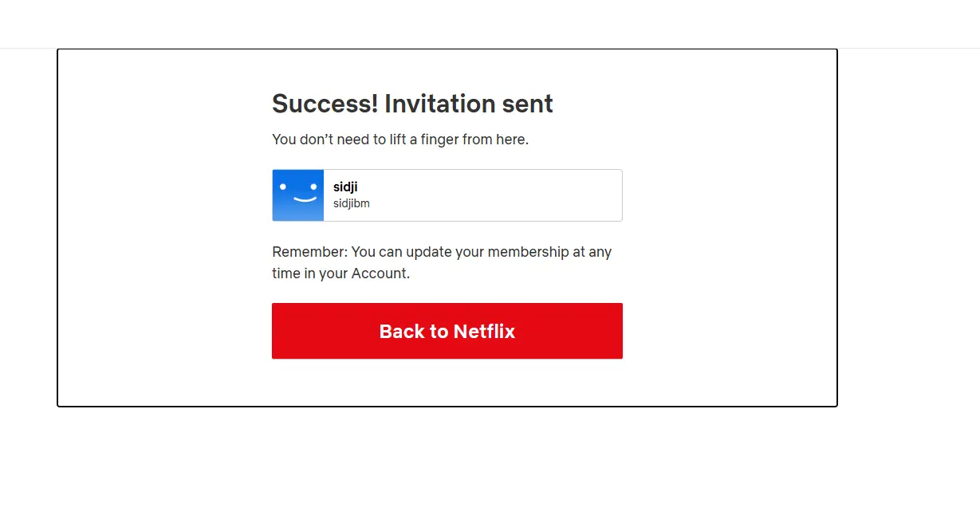The width and height of the screenshot is (980, 531).
Task: Click the left eye on profile avatar
Action: pyautogui.click(x=282, y=187)
